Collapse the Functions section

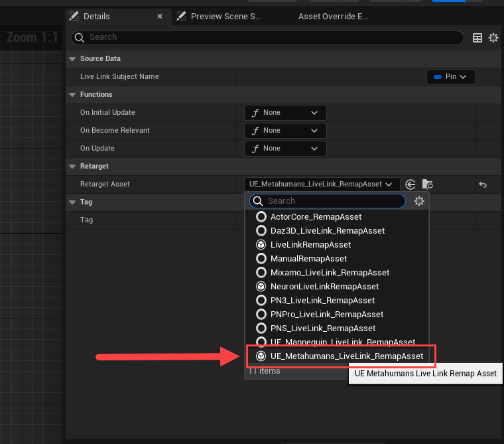(72, 95)
